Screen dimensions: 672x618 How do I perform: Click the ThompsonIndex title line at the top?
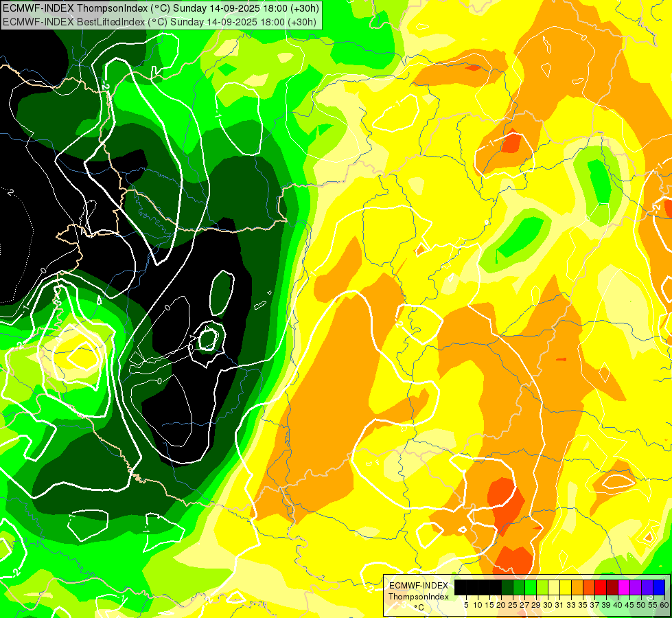161,8
